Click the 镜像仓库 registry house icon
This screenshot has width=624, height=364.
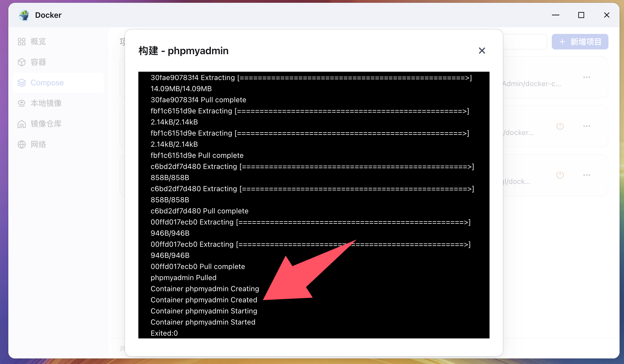click(22, 124)
